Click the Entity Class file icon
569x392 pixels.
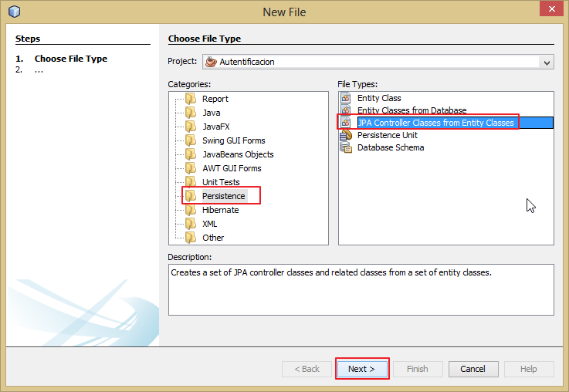click(x=346, y=98)
